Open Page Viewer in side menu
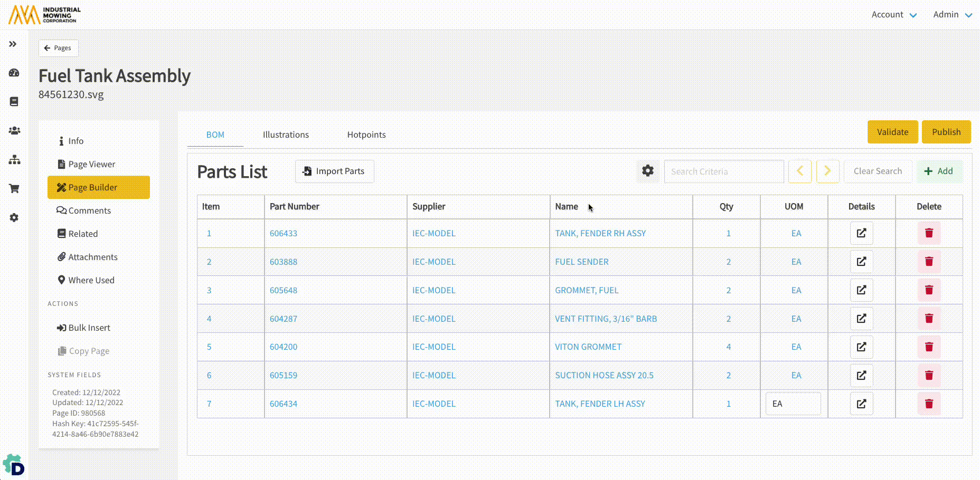Image resolution: width=980 pixels, height=480 pixels. 91,165
